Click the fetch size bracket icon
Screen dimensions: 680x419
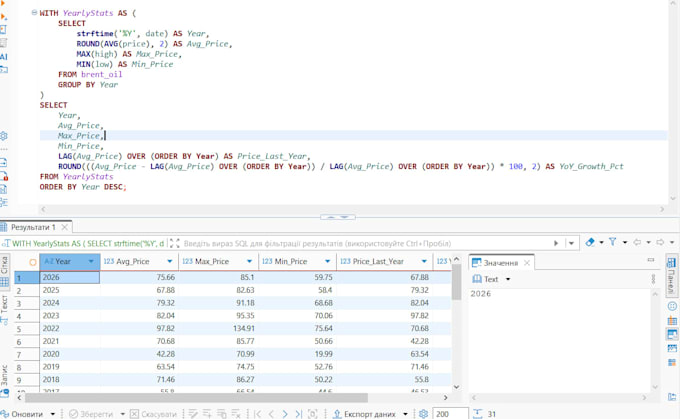313,414
